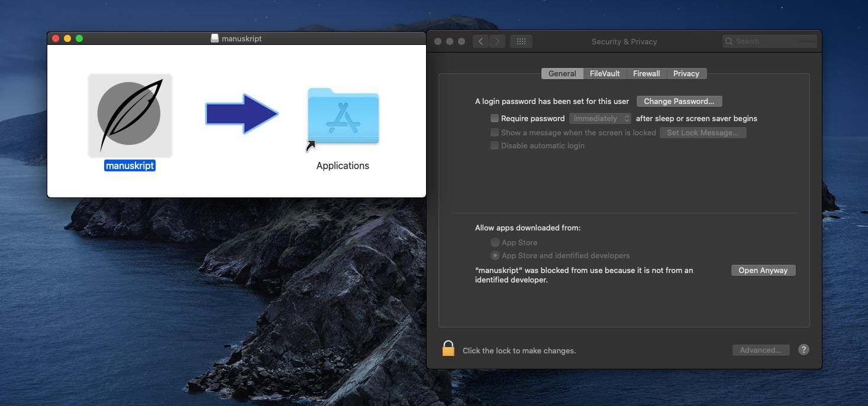
Task: Click the Security & Privacy window title
Action: tap(624, 41)
